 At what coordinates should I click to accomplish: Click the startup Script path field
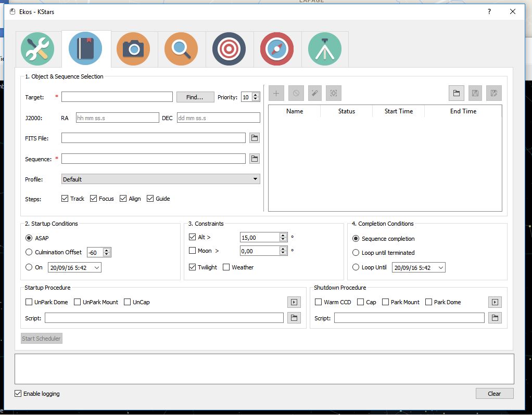click(x=164, y=318)
